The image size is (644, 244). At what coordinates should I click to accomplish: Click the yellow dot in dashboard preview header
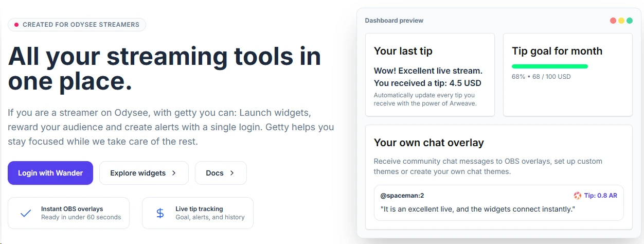tap(621, 21)
